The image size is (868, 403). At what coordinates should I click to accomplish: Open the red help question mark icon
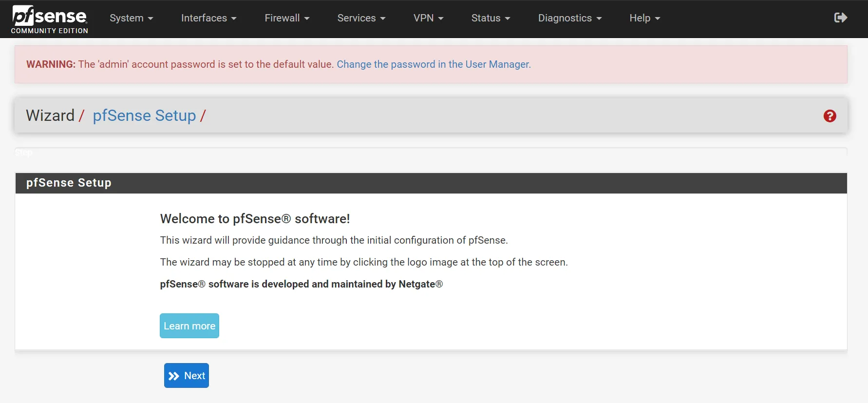click(830, 116)
